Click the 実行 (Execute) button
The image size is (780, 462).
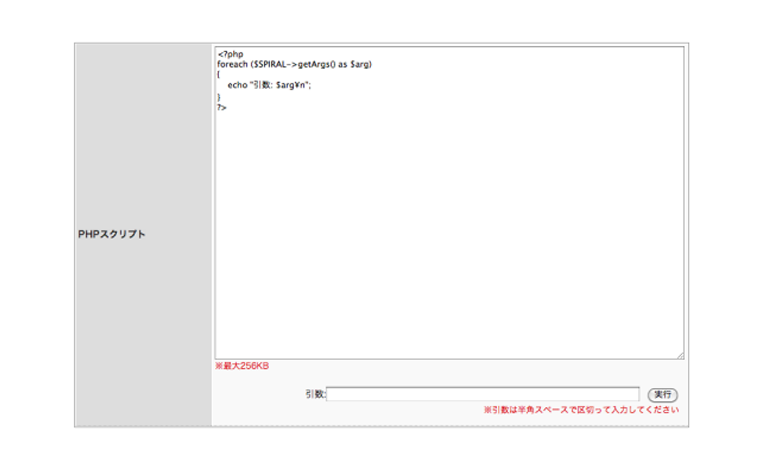click(662, 394)
